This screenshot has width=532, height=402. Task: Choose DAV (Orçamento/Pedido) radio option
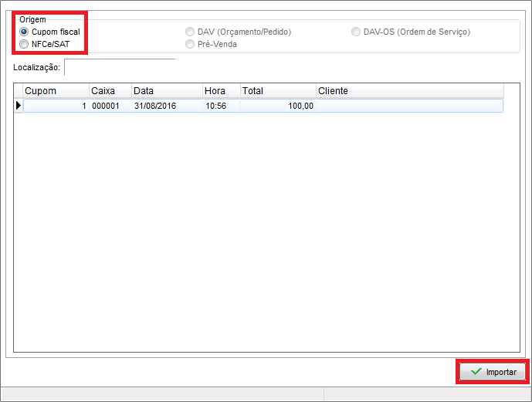(x=190, y=32)
